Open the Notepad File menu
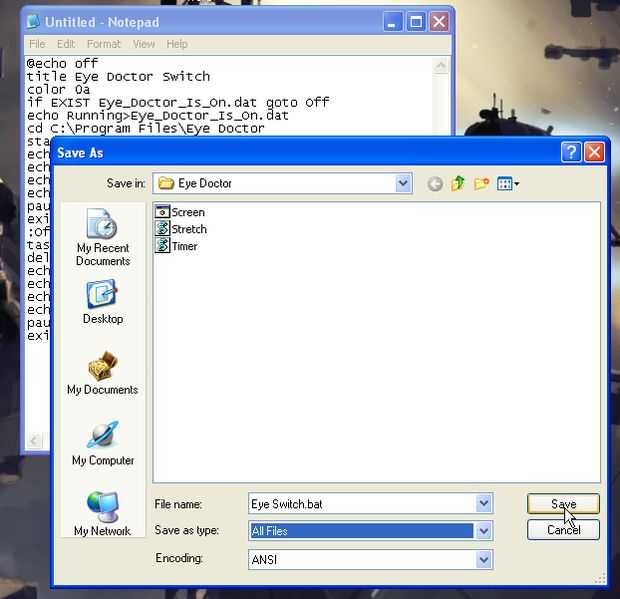Viewport: 620px width, 599px height. pos(37,44)
